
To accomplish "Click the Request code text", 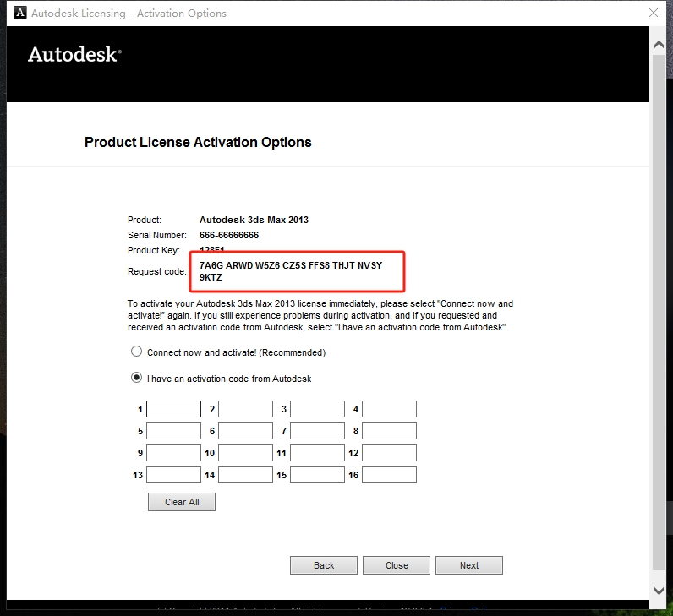I will point(291,271).
